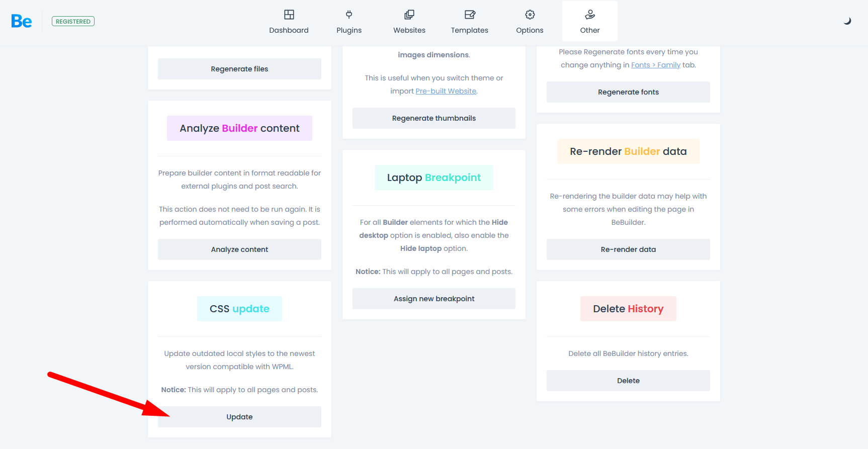Click the Re-render data button
The image size is (868, 449).
628,249
